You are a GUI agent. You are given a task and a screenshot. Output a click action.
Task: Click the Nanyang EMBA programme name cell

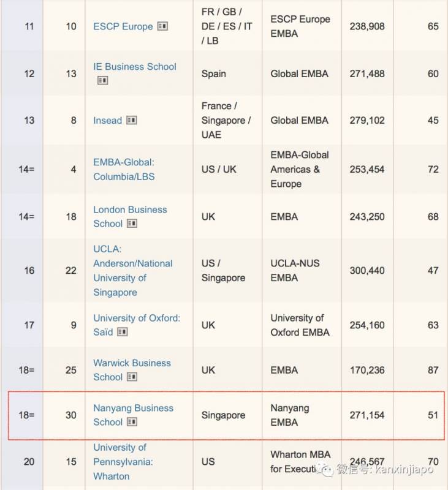click(x=289, y=415)
